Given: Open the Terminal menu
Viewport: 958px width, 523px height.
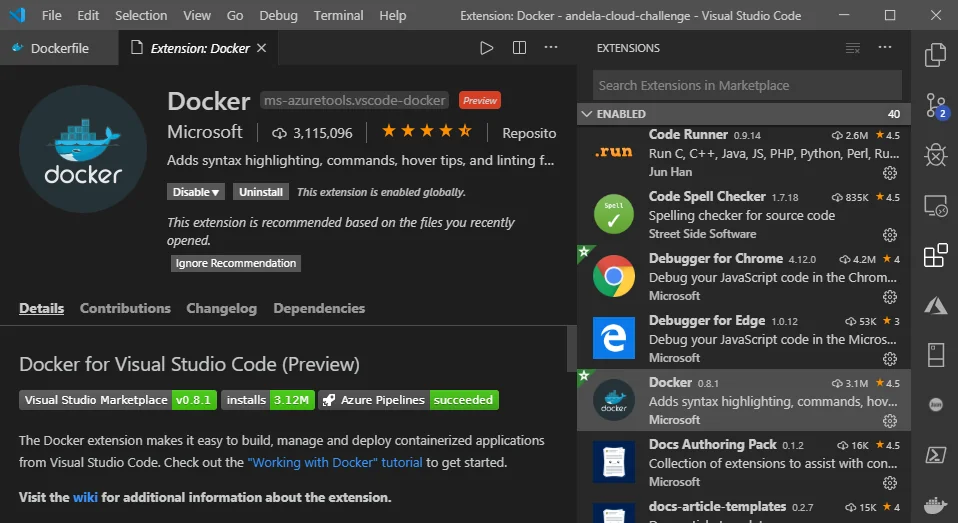Looking at the screenshot, I should coord(338,15).
